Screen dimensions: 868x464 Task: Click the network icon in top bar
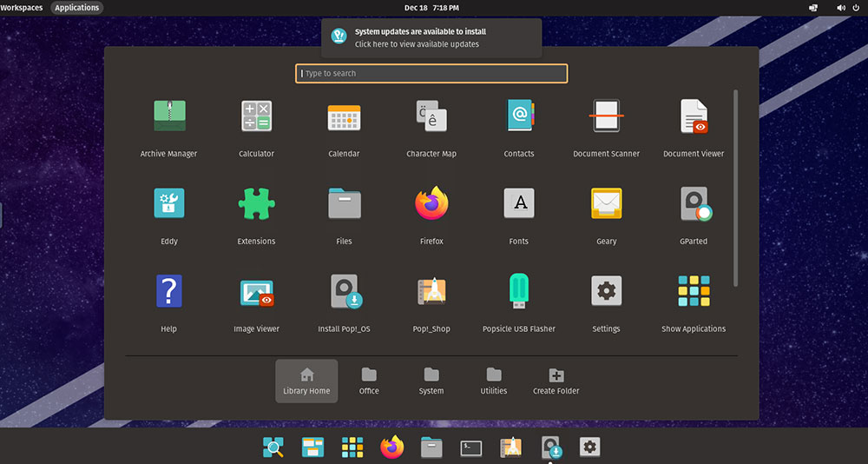click(813, 8)
